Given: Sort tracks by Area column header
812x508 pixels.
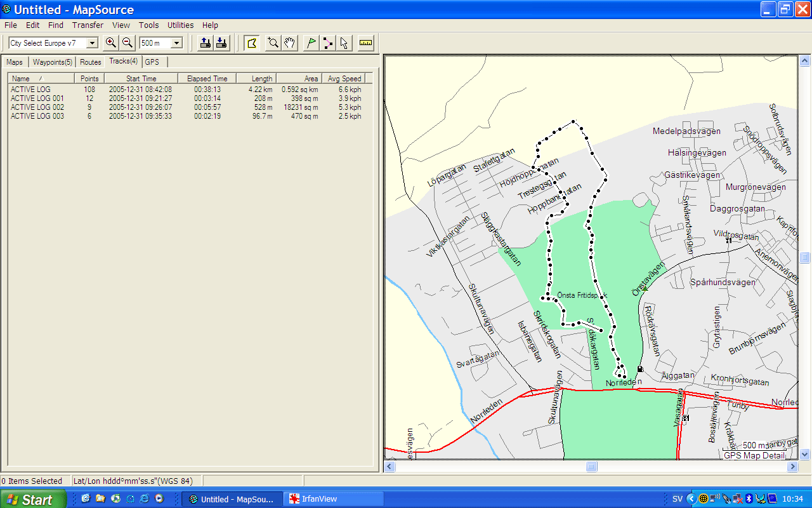Looking at the screenshot, I should click(x=299, y=78).
